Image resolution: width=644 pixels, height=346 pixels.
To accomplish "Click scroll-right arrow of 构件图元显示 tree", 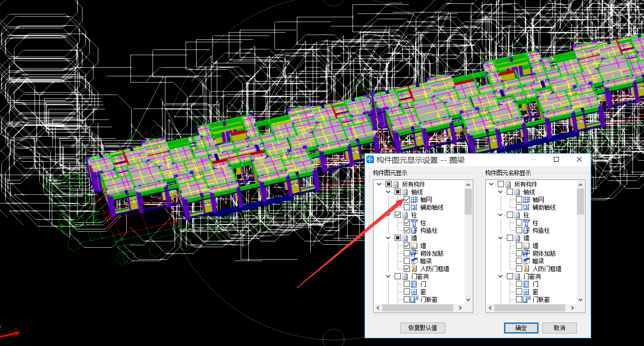I will (460, 308).
